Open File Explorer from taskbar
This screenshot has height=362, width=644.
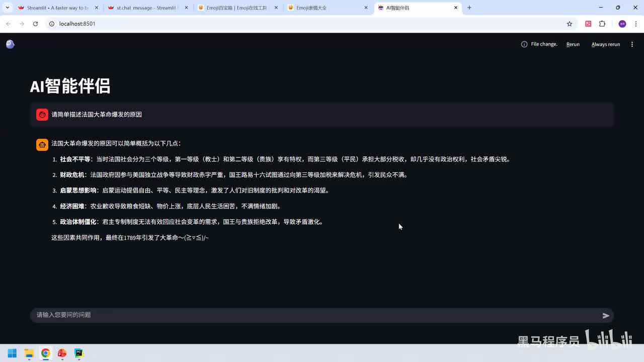pos(29,353)
